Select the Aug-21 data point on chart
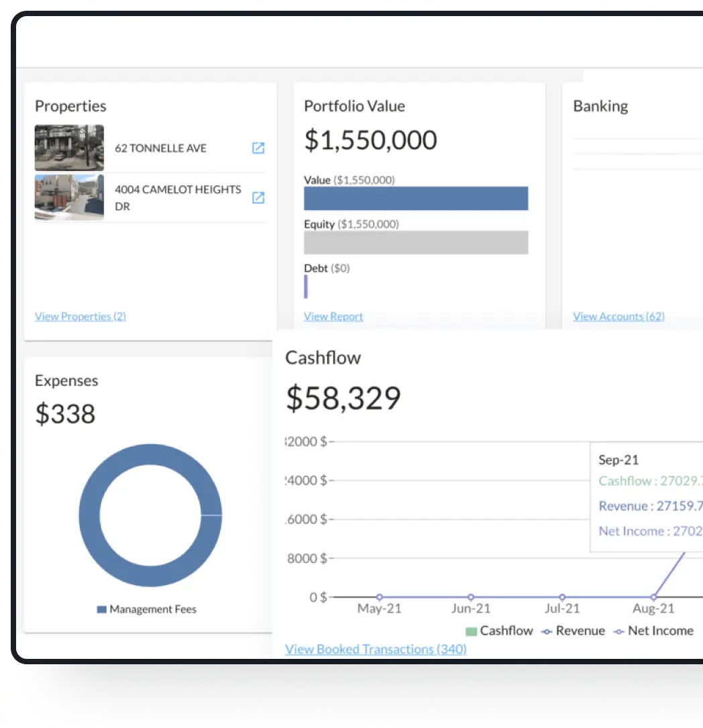The image size is (703, 728). [x=653, y=597]
